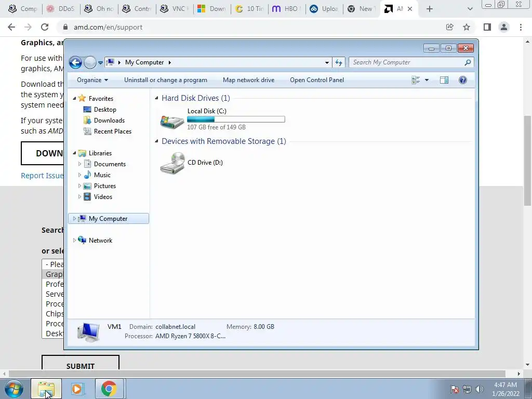Click the Chrome profile avatar icon
The width and height of the screenshot is (532, 399).
504,27
